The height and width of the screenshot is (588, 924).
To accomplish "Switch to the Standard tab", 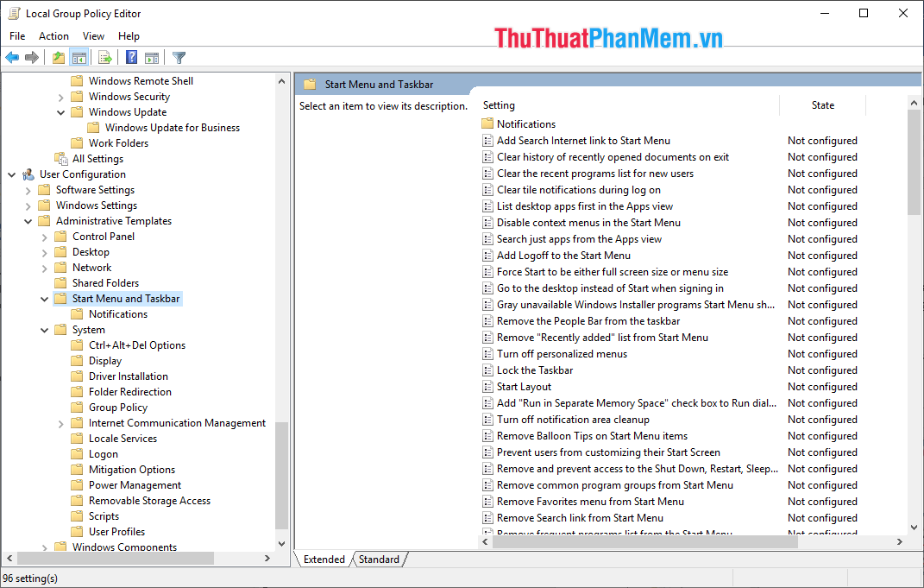I will (x=379, y=559).
